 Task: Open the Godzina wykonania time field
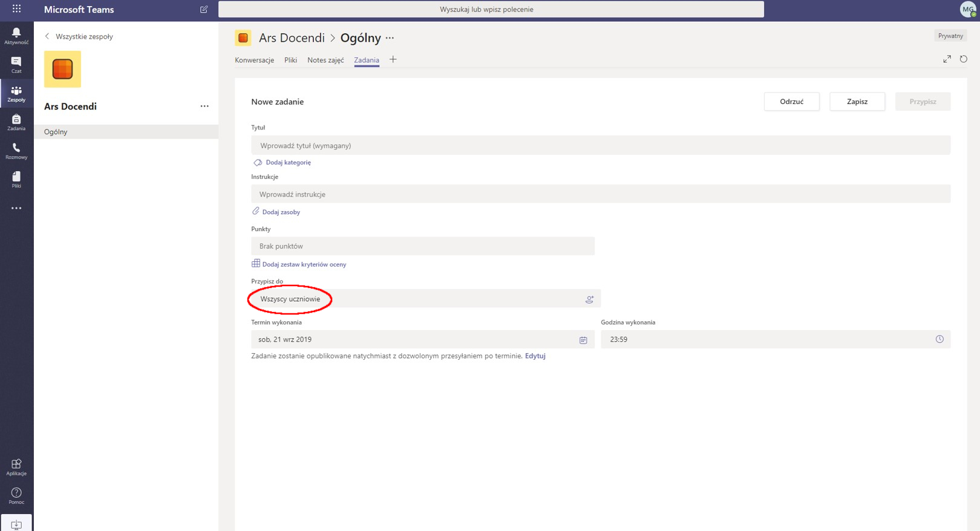pos(776,339)
